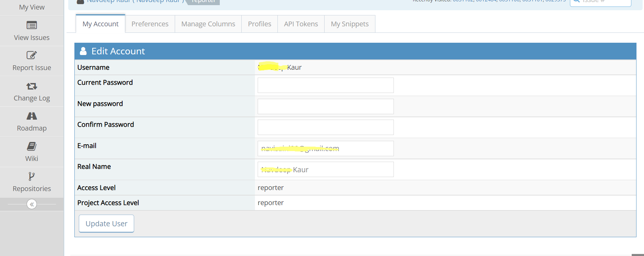Image resolution: width=644 pixels, height=256 pixels.
Task: Focus the Current Password field
Action: click(325, 85)
